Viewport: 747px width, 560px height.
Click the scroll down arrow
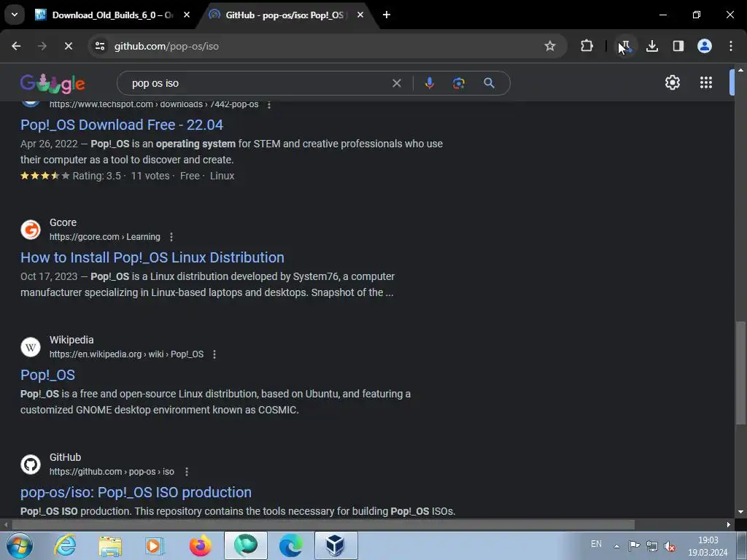point(740,512)
